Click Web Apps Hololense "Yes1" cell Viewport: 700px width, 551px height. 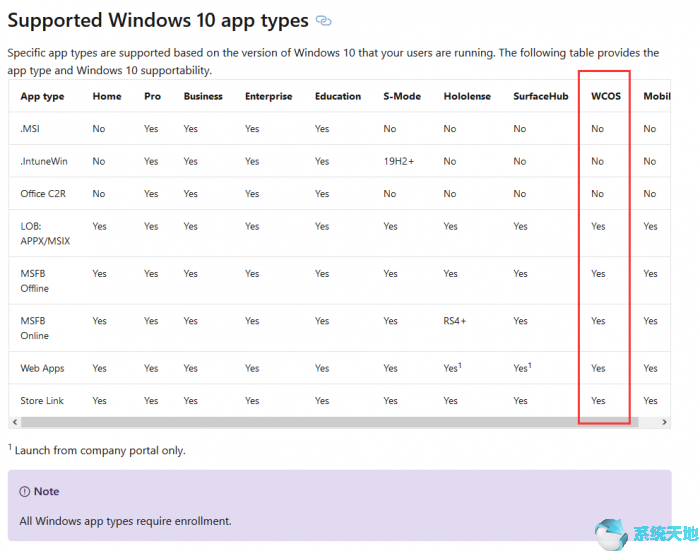pos(452,368)
